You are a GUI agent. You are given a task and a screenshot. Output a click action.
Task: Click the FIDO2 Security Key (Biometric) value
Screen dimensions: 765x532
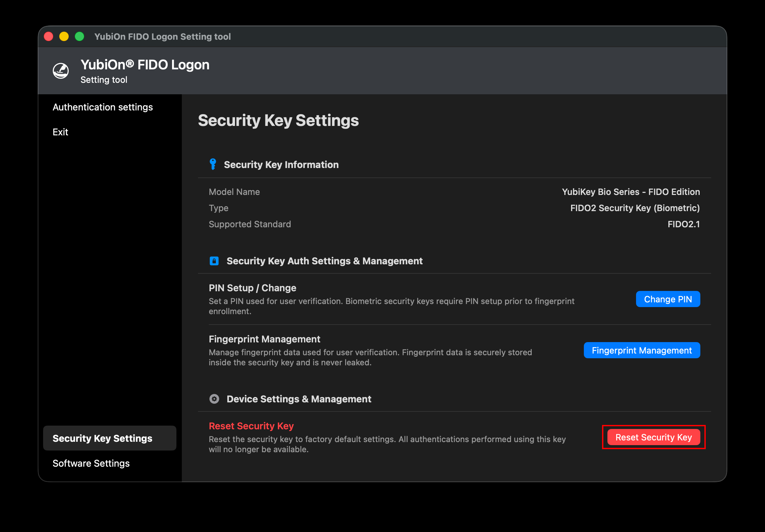pos(635,208)
